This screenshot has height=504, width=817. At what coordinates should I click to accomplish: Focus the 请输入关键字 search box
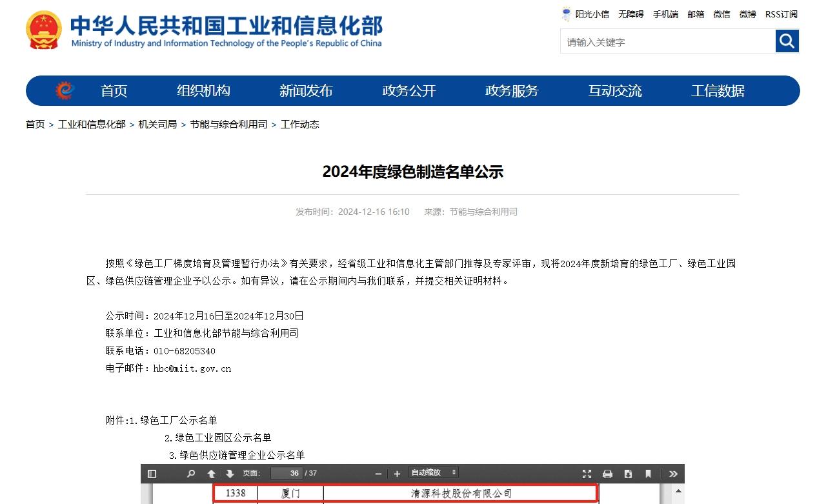click(667, 42)
